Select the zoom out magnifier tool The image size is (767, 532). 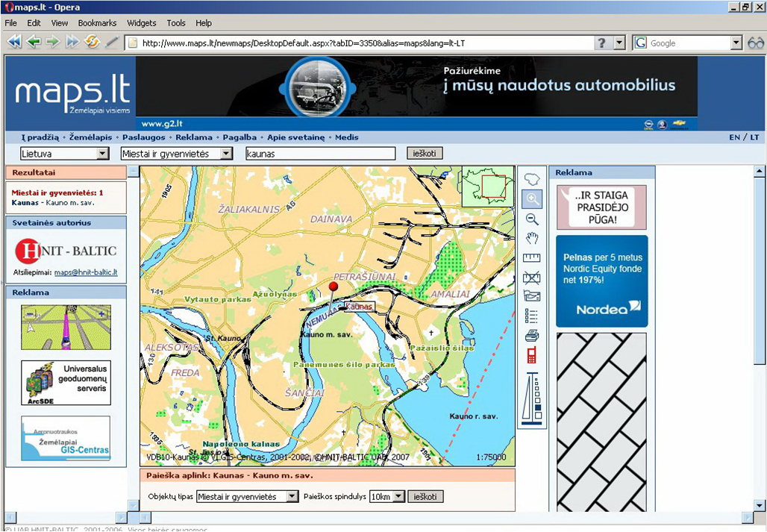point(532,219)
